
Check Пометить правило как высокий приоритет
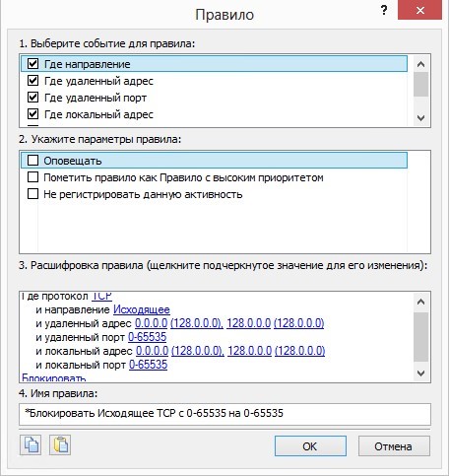pyautogui.click(x=32, y=177)
